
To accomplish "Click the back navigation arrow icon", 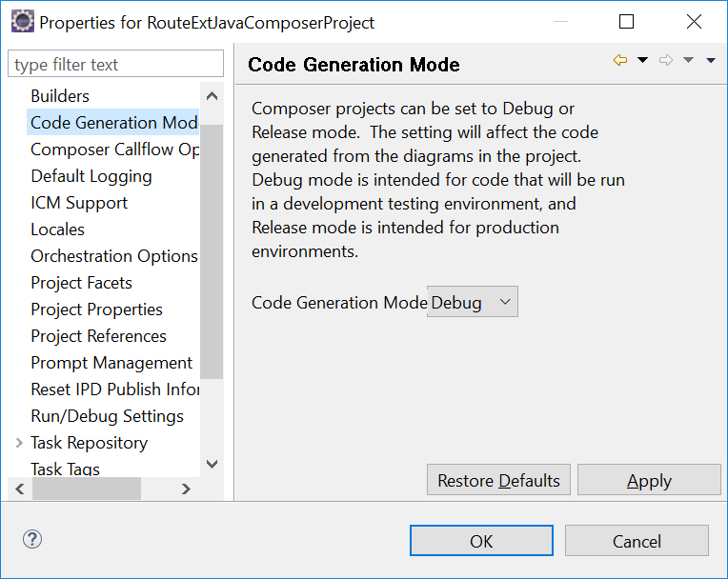I will pyautogui.click(x=620, y=61).
